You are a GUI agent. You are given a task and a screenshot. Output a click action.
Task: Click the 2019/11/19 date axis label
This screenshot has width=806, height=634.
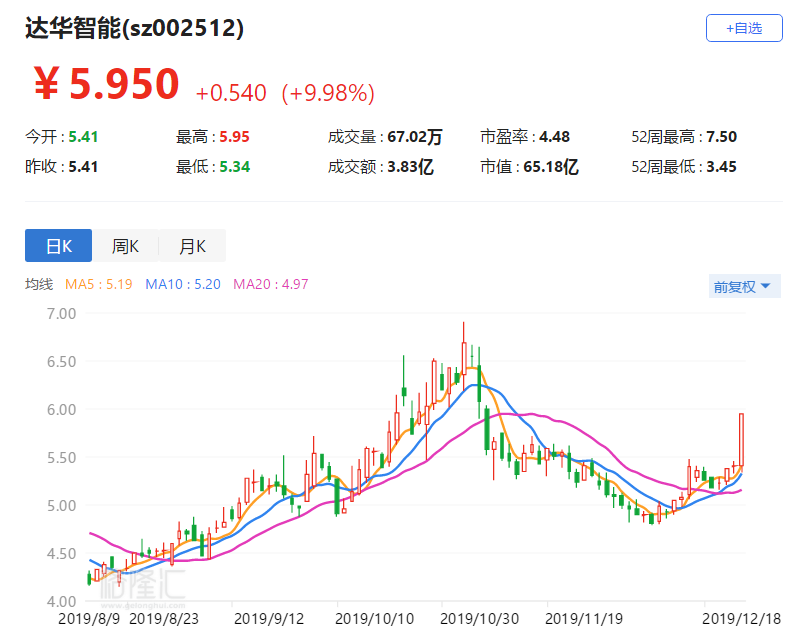tap(584, 619)
